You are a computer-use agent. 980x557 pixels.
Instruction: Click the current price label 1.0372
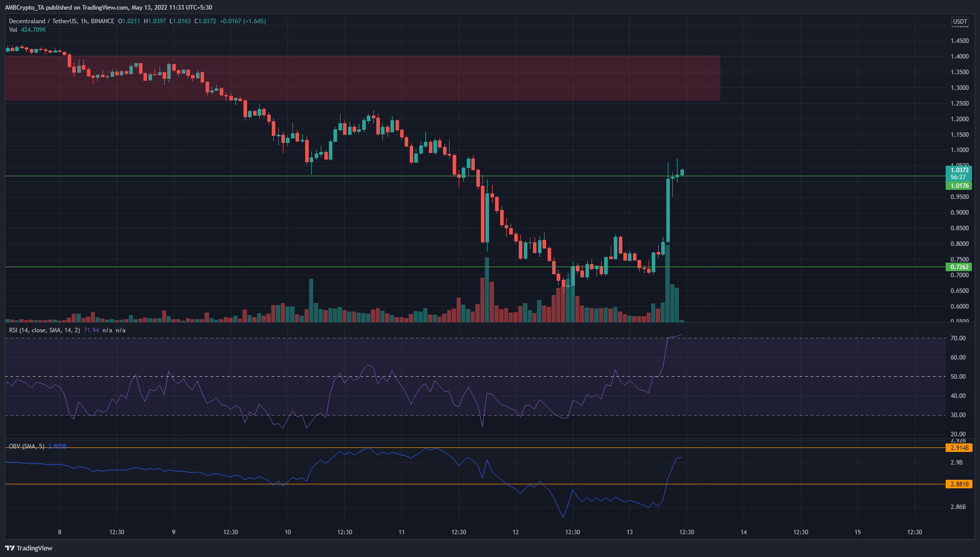959,170
